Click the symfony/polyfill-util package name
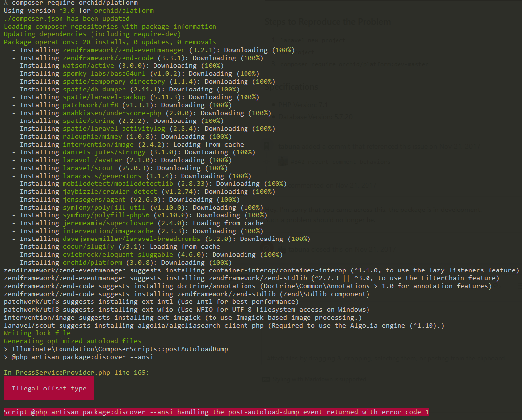Viewport: 522px width, 420px height. (104, 208)
